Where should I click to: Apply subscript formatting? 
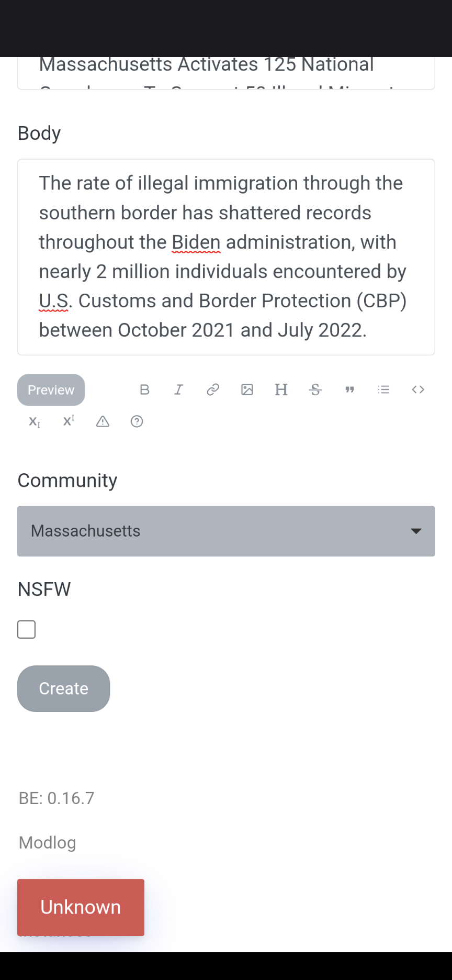[x=33, y=421]
